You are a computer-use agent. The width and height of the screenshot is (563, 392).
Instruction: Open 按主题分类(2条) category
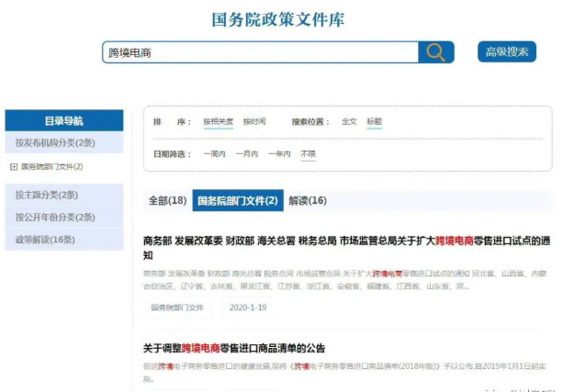point(64,195)
